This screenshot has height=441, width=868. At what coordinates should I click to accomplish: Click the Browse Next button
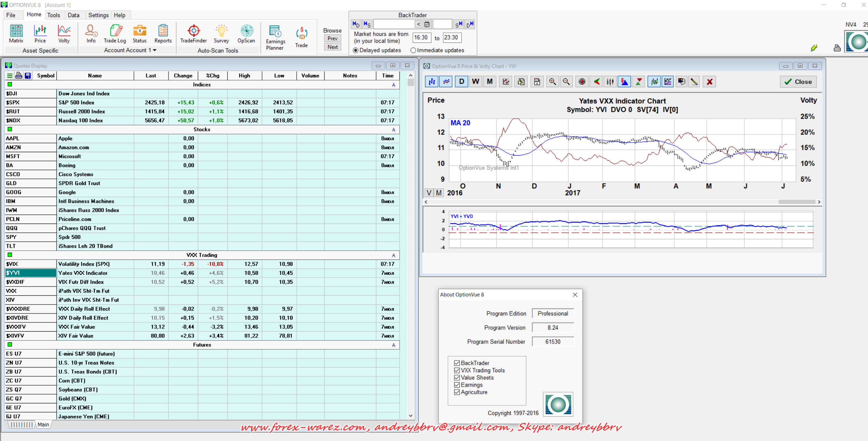[x=333, y=47]
